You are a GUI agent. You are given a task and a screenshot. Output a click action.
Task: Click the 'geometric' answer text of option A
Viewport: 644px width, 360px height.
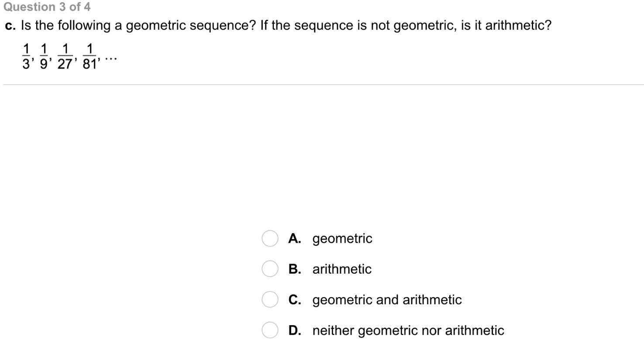click(342, 239)
